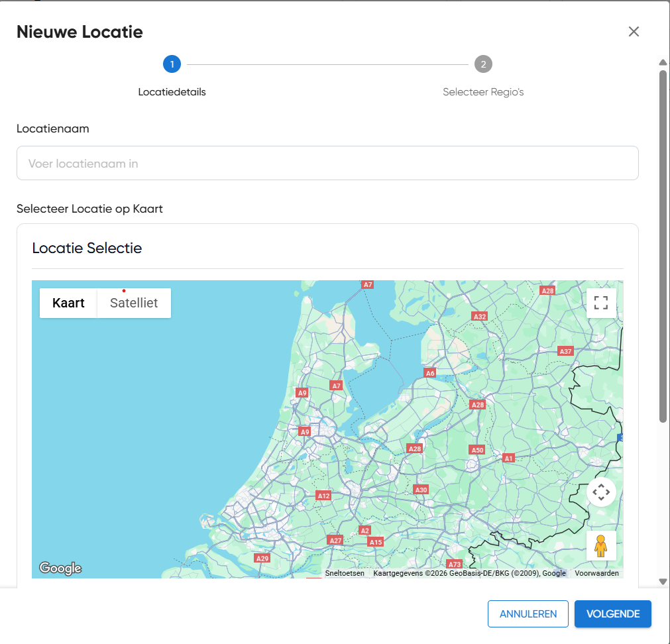Click the scrollbar down arrow

pyautogui.click(x=663, y=582)
